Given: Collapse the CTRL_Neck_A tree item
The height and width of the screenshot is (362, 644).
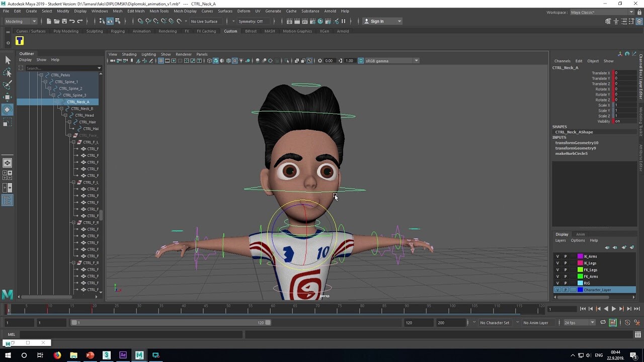Looking at the screenshot, I should coord(57,102).
